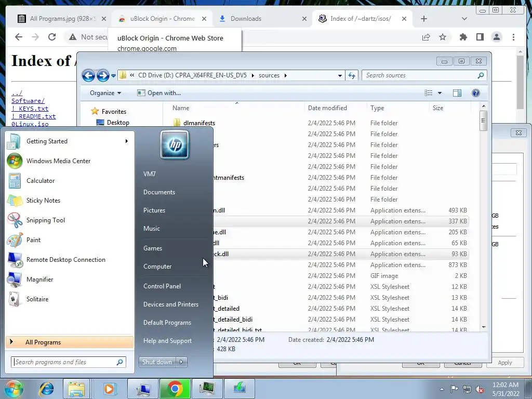This screenshot has width=532, height=399.
Task: Expand the Getting Started submenu arrow
Action: pos(127,141)
